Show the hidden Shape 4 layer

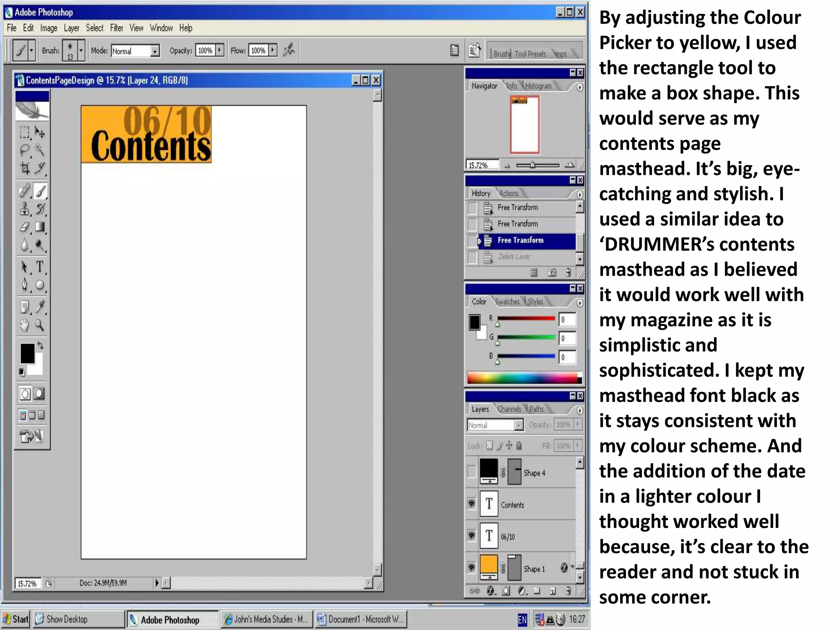click(x=472, y=472)
